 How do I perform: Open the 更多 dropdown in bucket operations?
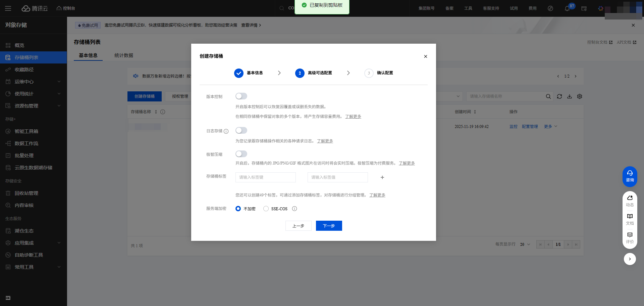pyautogui.click(x=550, y=127)
